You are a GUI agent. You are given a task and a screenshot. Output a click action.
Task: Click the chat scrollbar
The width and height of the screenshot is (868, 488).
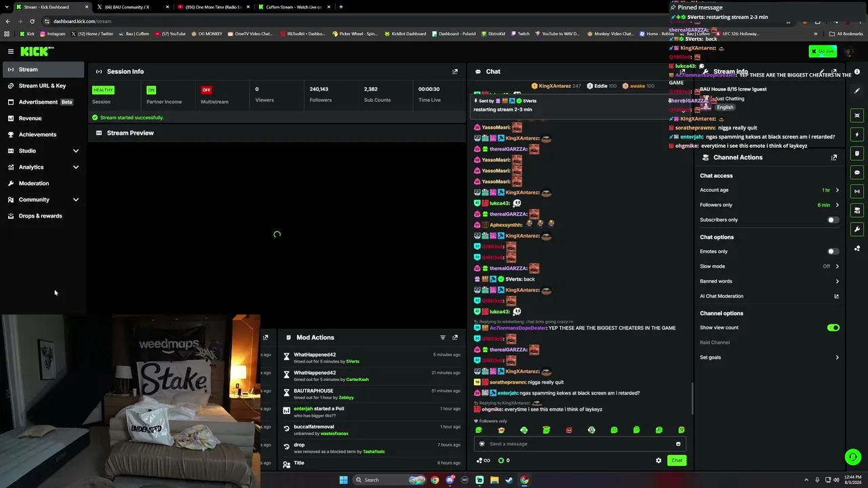[x=692, y=398]
